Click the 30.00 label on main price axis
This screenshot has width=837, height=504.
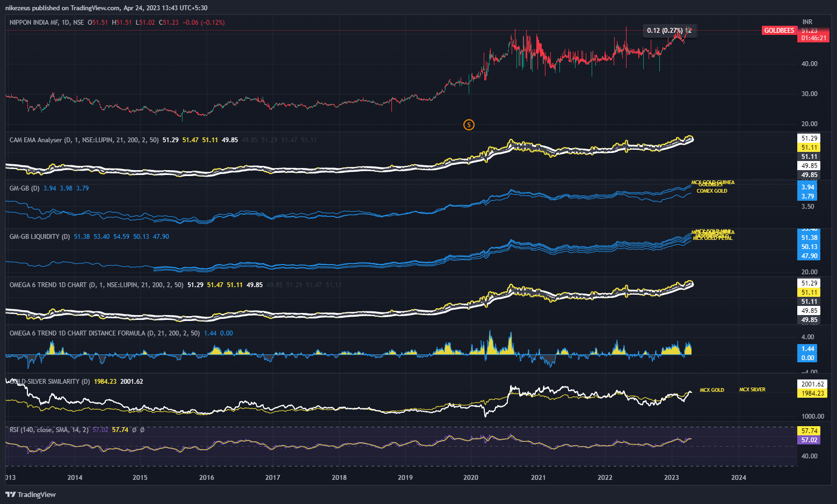tap(809, 94)
